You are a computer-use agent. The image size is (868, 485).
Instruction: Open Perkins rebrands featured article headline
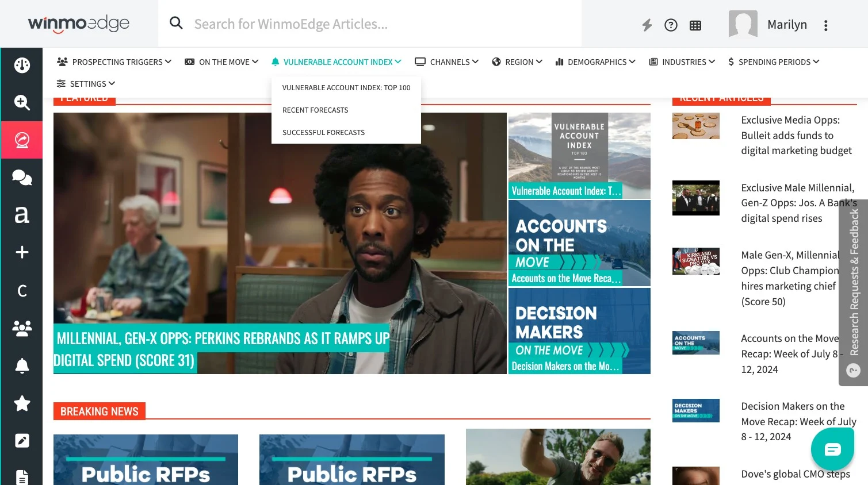click(x=221, y=349)
